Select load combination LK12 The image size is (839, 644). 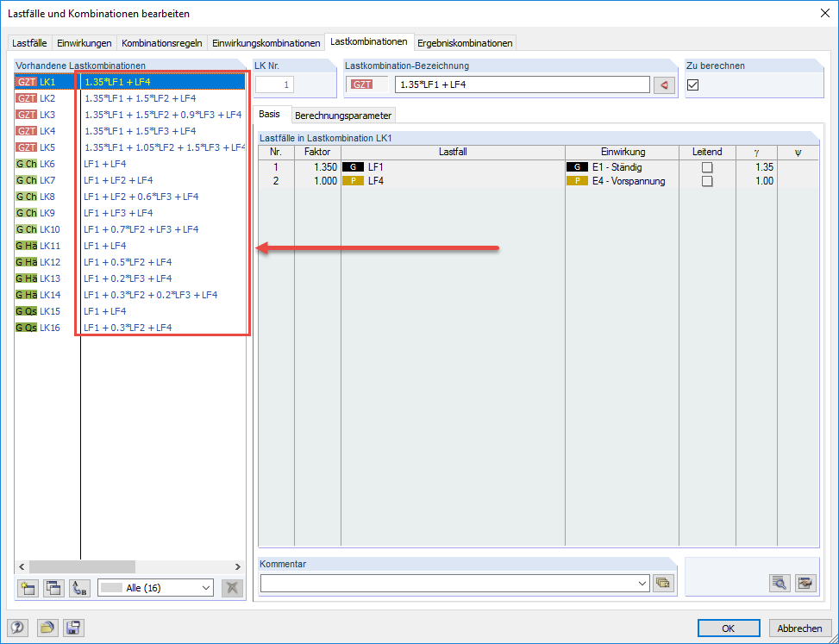130,262
